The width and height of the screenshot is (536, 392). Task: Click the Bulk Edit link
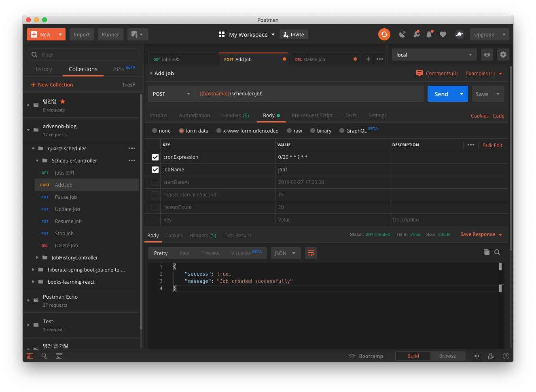click(x=492, y=145)
